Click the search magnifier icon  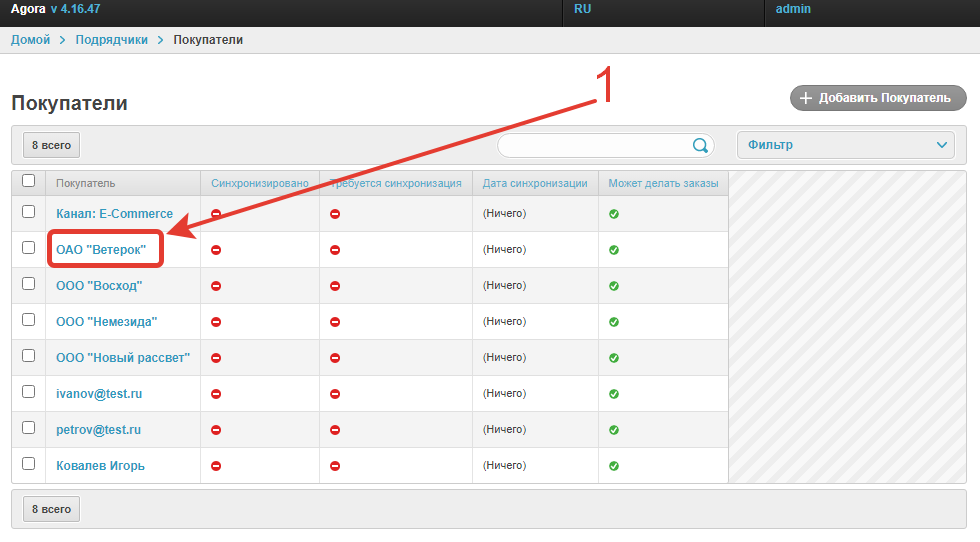point(700,145)
